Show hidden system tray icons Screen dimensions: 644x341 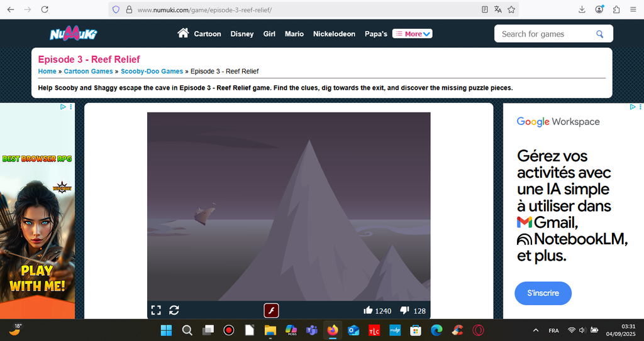pyautogui.click(x=536, y=330)
